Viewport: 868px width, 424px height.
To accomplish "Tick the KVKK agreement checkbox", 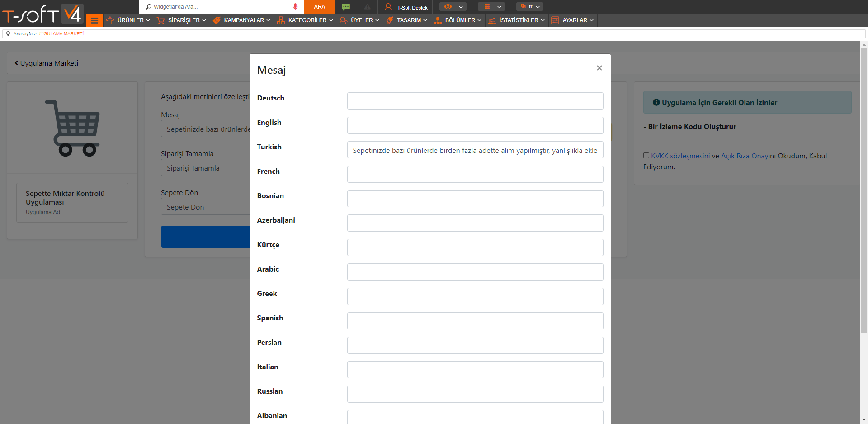I will click(x=646, y=156).
